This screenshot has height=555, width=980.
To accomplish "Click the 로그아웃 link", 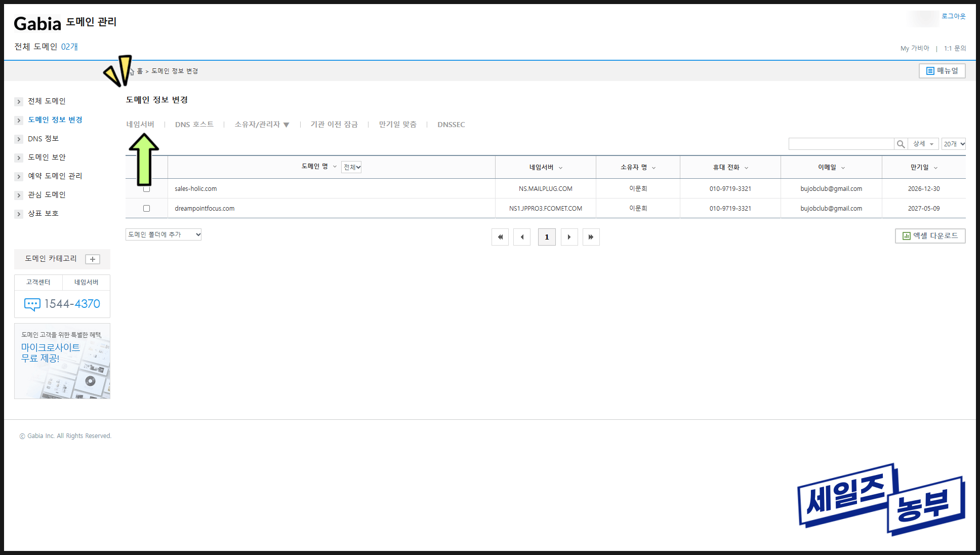I will click(x=953, y=16).
